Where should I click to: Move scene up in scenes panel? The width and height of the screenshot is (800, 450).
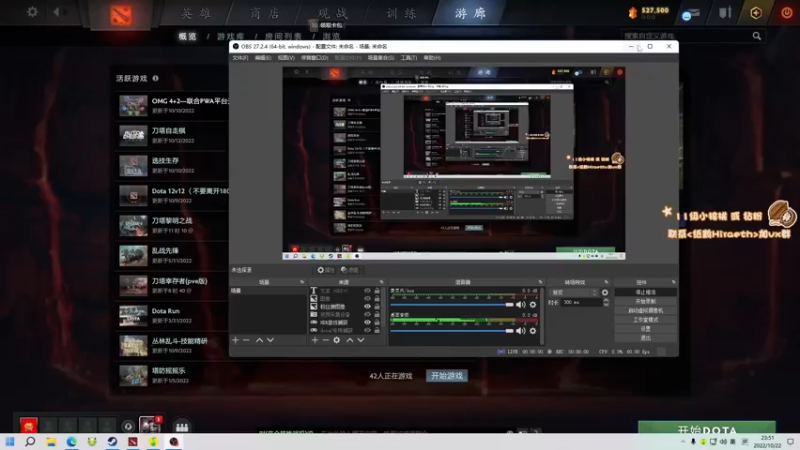(x=259, y=340)
